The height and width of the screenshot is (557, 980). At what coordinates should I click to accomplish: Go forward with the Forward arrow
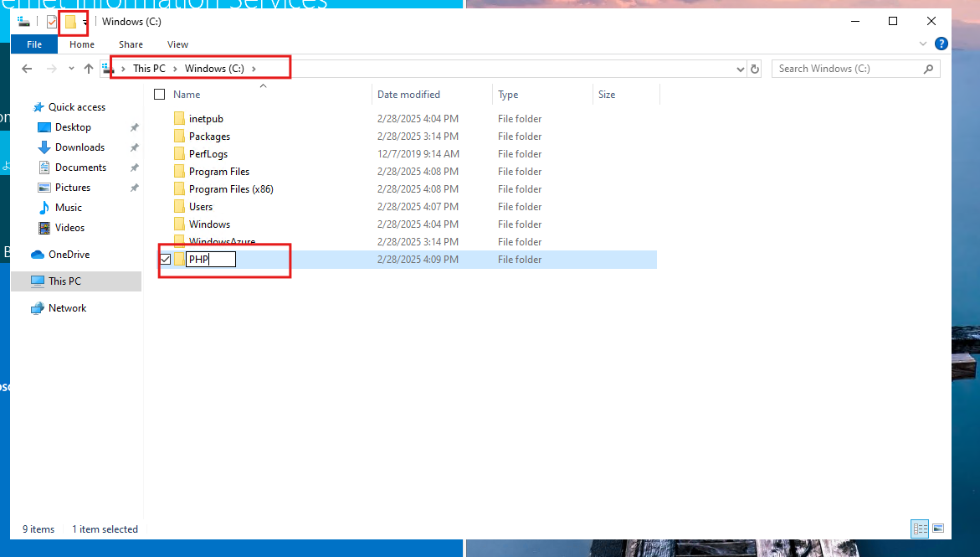click(52, 69)
